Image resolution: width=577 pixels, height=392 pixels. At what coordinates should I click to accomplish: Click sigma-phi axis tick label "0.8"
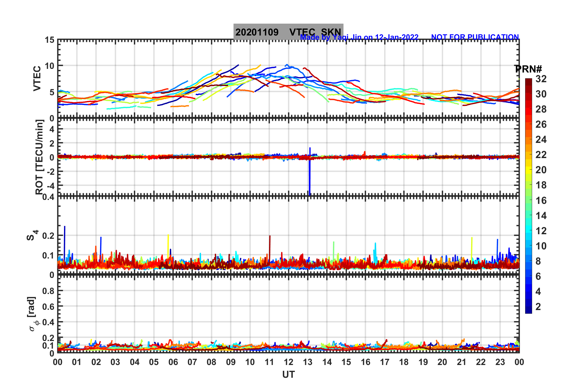[x=49, y=291]
